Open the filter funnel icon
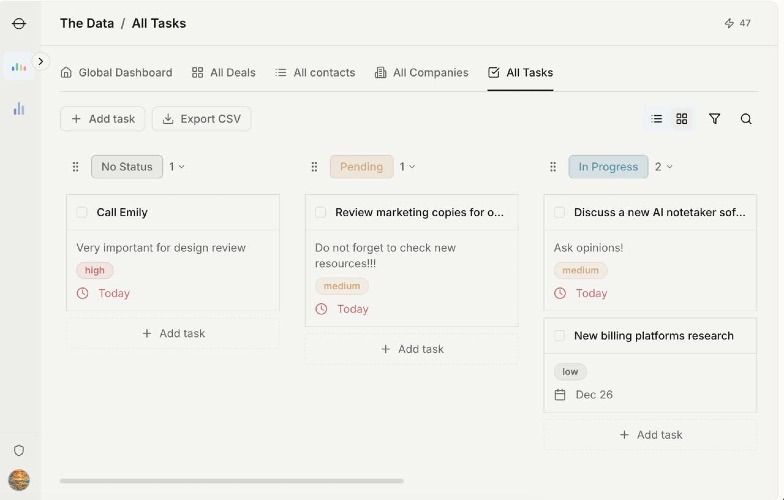 [714, 118]
